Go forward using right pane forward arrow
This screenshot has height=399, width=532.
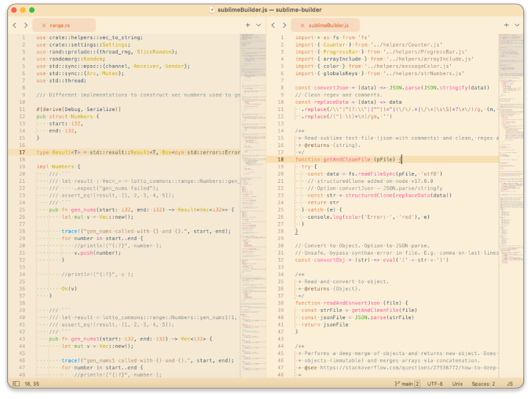[x=285, y=25]
